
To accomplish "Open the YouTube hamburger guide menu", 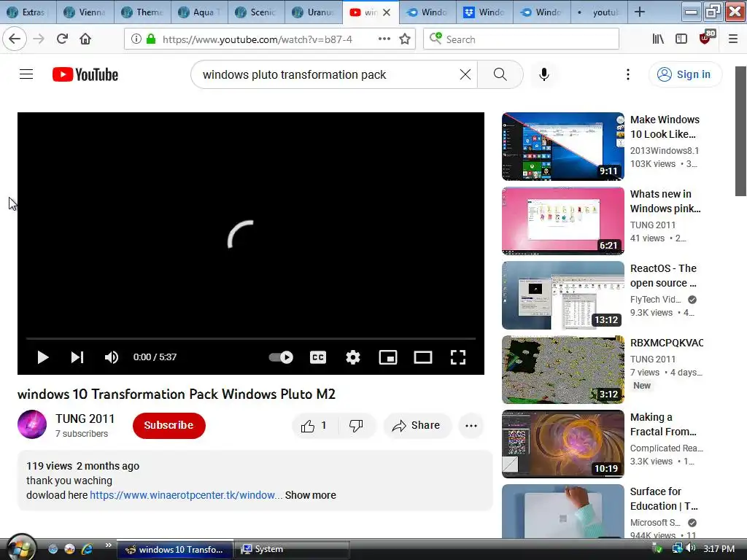I will pyautogui.click(x=26, y=74).
